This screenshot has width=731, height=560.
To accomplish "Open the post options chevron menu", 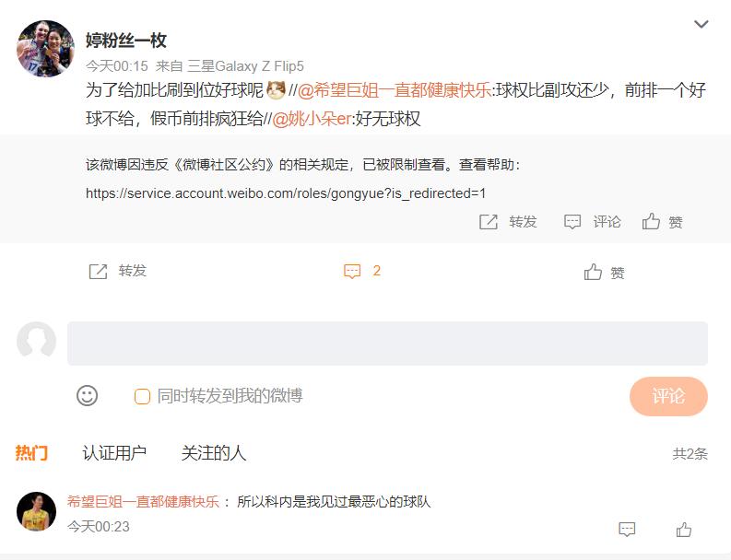I will pos(702,24).
